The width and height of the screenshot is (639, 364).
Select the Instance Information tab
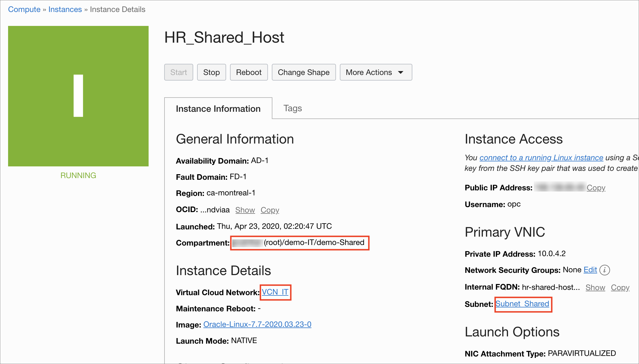pyautogui.click(x=218, y=108)
